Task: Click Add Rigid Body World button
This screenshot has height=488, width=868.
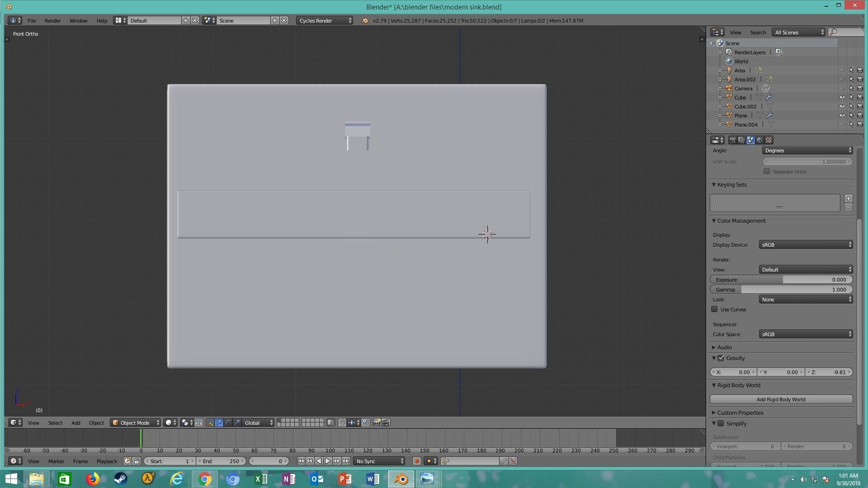Action: coord(781,399)
